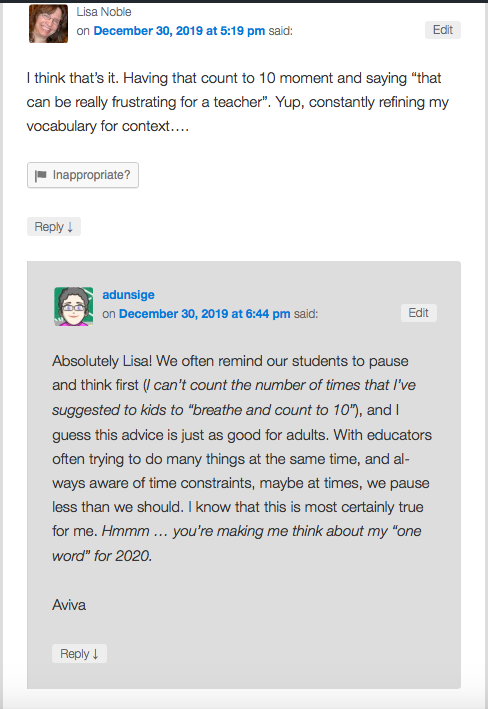Open the December 30, 2019 6:44 pm permalink
This screenshot has width=488, height=709.
coord(204,314)
